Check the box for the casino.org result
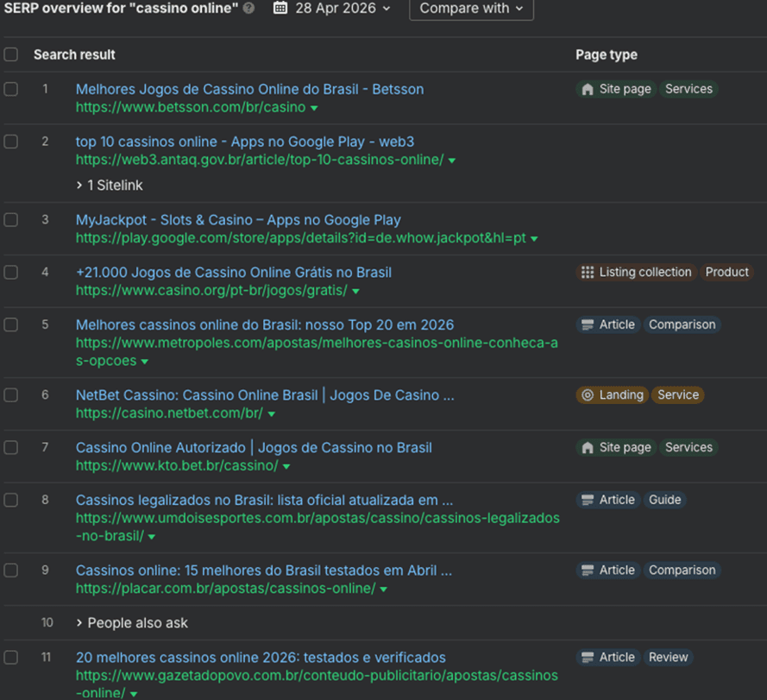This screenshot has height=700, width=767. [x=10, y=272]
